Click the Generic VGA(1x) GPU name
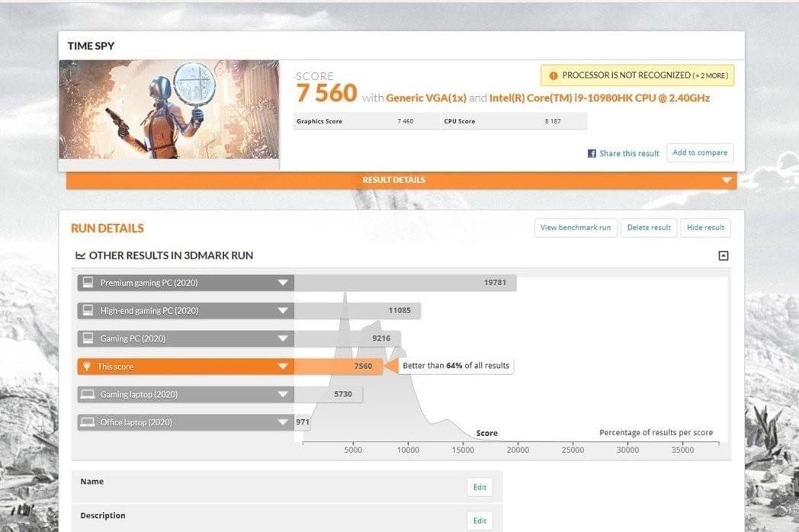Viewport: 799px width, 532px height. pyautogui.click(x=426, y=98)
